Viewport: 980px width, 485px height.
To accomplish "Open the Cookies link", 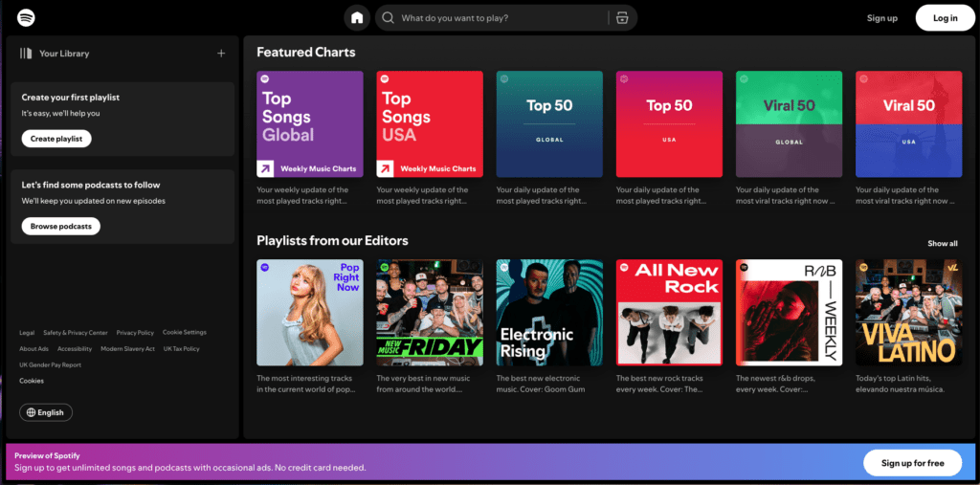I will click(x=32, y=381).
